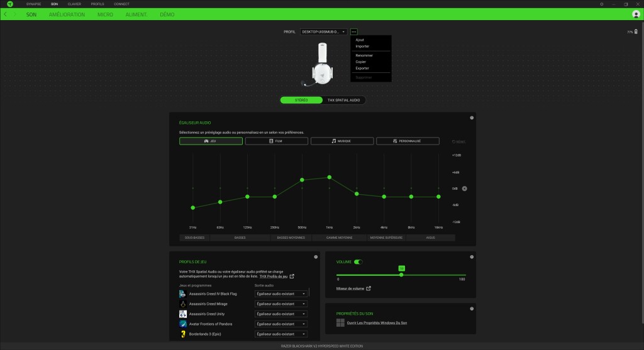Open audio output dropdown for Avatar Frontiers of Pandora

tap(281, 324)
